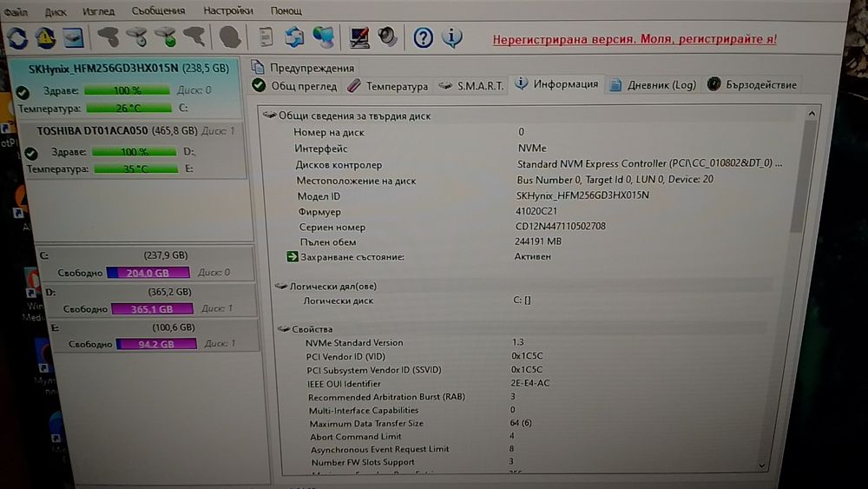This screenshot has width=868, height=489.
Task: Open the Настройки menu
Action: (x=227, y=10)
